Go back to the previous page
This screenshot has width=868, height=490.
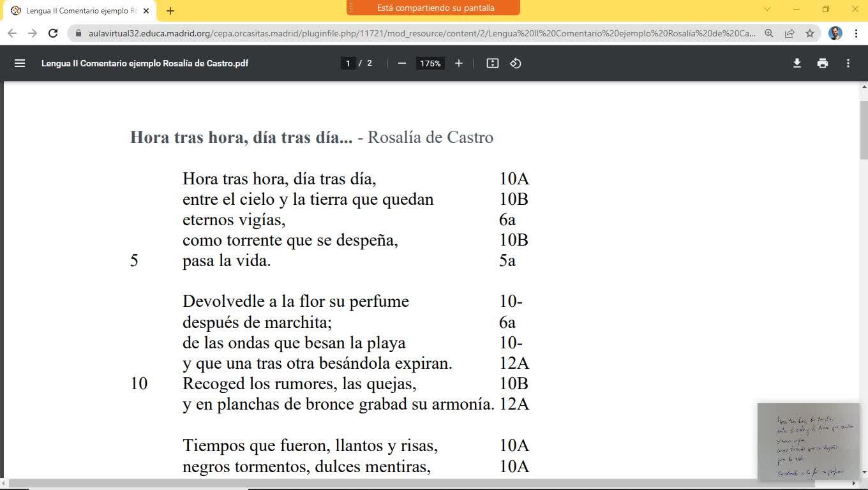pyautogui.click(x=13, y=33)
